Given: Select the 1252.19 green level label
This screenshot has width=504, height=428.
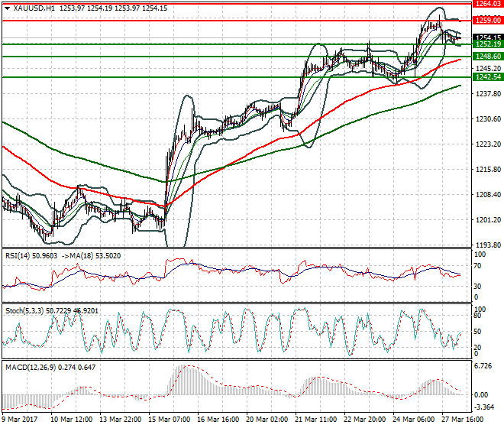Looking at the screenshot, I should [488, 44].
